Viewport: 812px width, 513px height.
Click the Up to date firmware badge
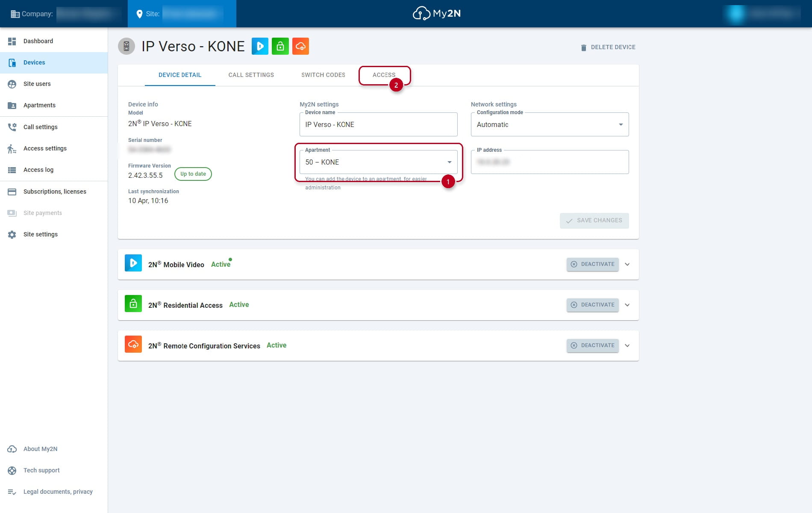tap(193, 174)
